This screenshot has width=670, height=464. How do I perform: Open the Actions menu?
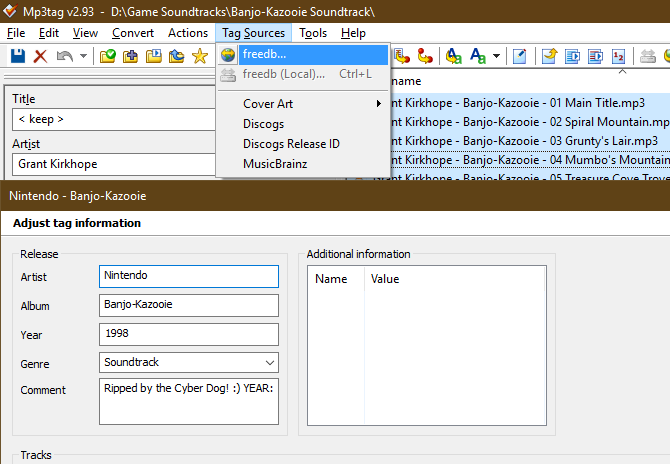pos(188,33)
